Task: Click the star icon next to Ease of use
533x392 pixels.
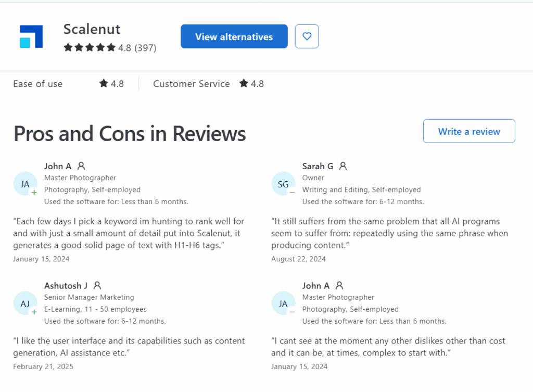Action: tap(103, 83)
